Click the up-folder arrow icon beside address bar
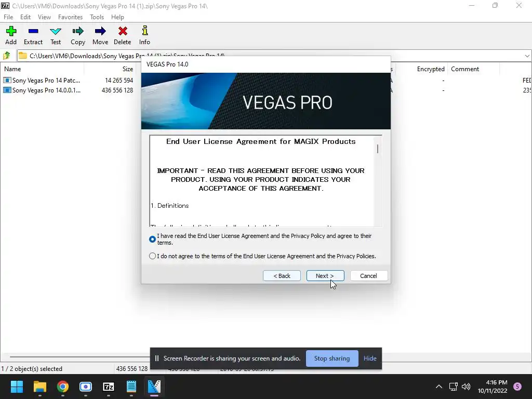The height and width of the screenshot is (399, 532). coord(7,56)
